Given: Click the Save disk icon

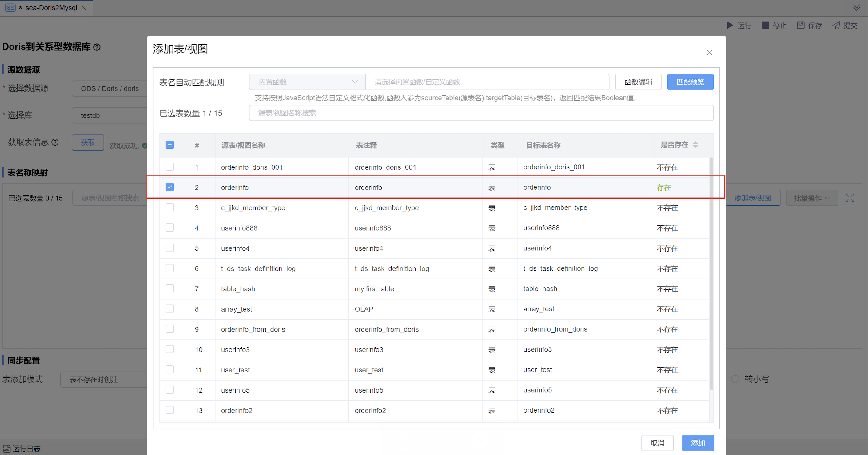Looking at the screenshot, I should (800, 25).
